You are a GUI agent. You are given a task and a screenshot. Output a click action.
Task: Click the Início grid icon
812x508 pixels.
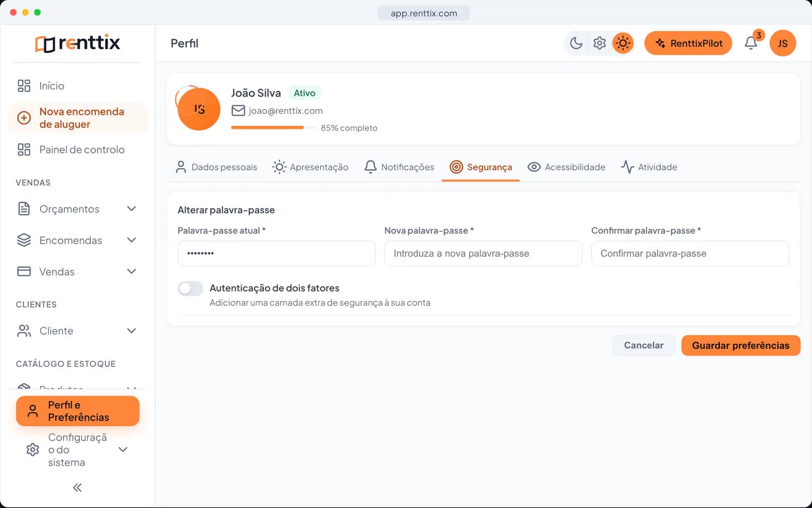(x=24, y=86)
